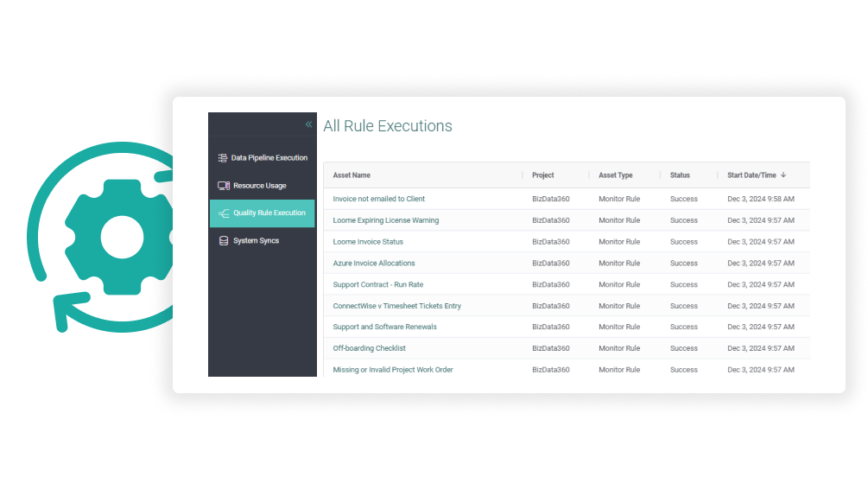Click BizData360 in the Missing or Invalid Project row
Viewport: 868px width, 483px height.
point(551,370)
